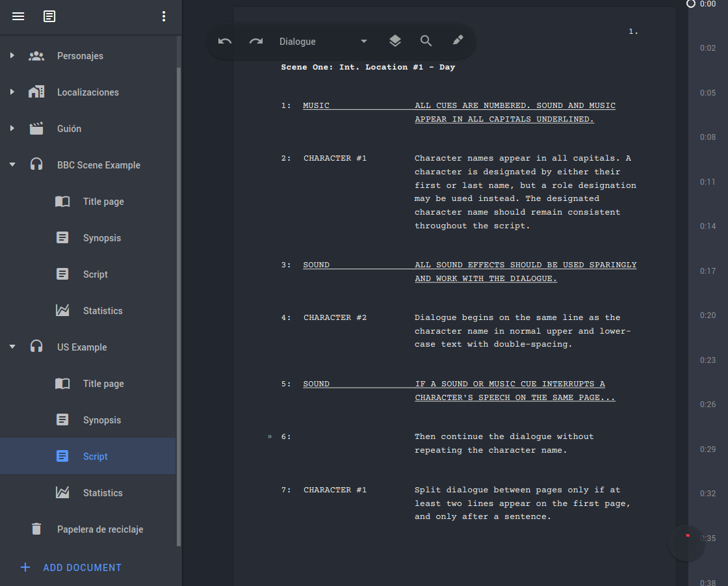
Task: Click the Guión clapperboard icon
Action: coord(36,128)
